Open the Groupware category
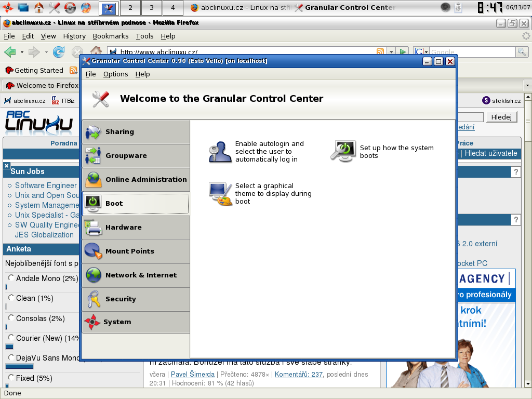The image size is (532, 399). pos(136,156)
